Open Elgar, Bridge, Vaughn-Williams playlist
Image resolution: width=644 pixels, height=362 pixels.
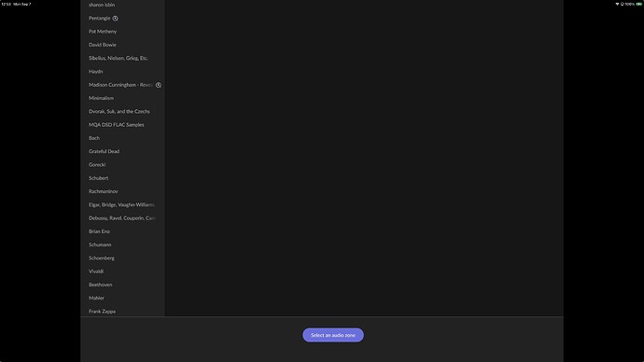(121, 205)
